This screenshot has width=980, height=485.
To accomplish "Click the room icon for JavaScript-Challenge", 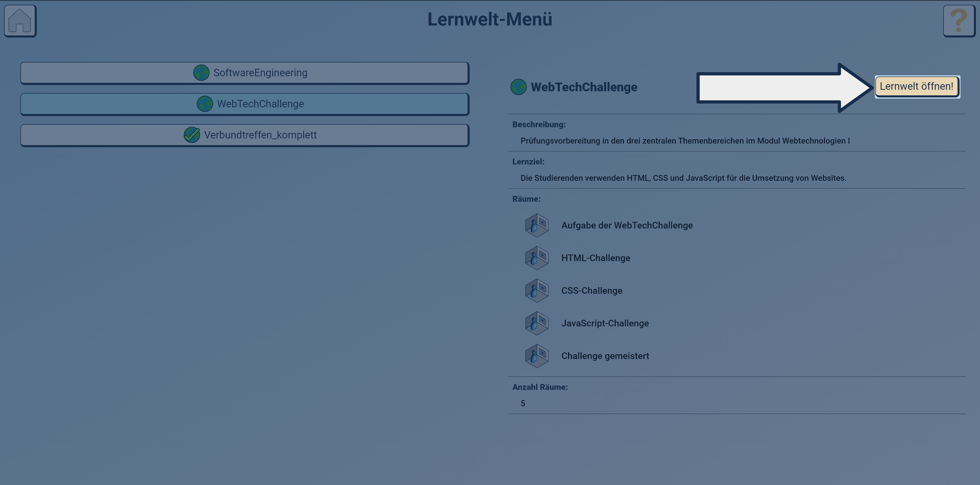I will pyautogui.click(x=537, y=323).
